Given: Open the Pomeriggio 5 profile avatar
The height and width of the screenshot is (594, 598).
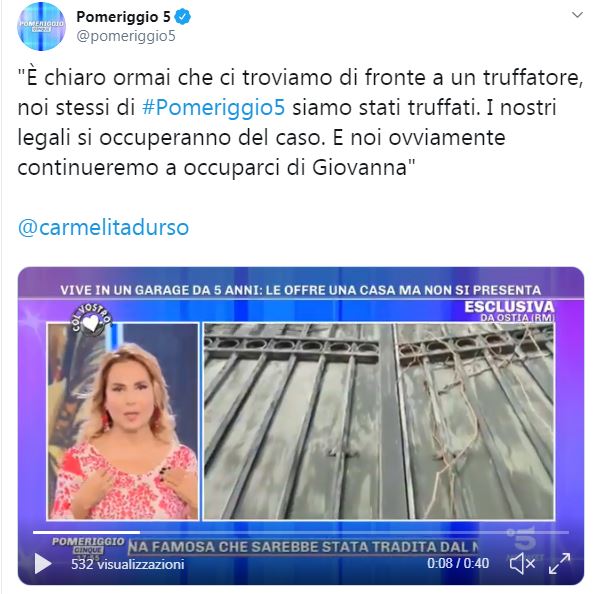Looking at the screenshot, I should (x=41, y=26).
